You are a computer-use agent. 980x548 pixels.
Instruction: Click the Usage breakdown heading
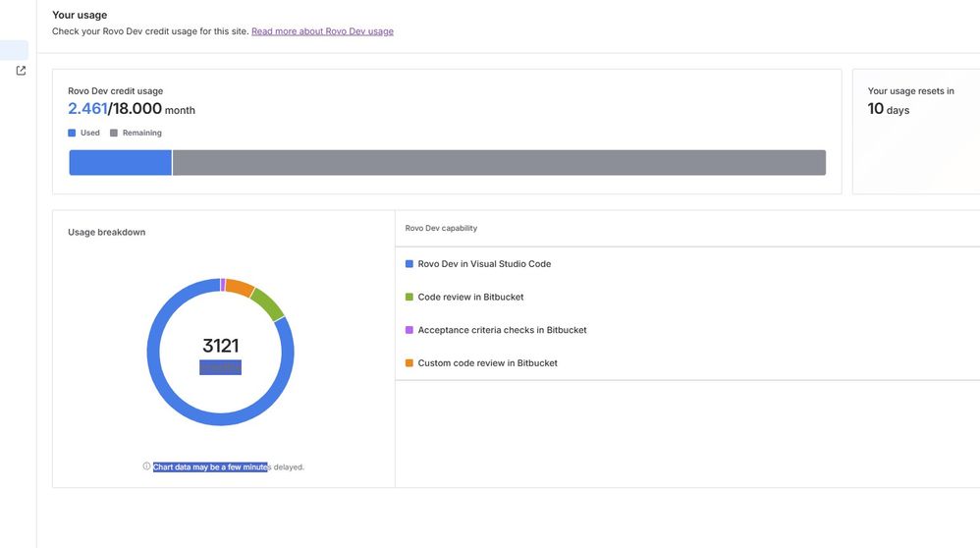(x=107, y=232)
